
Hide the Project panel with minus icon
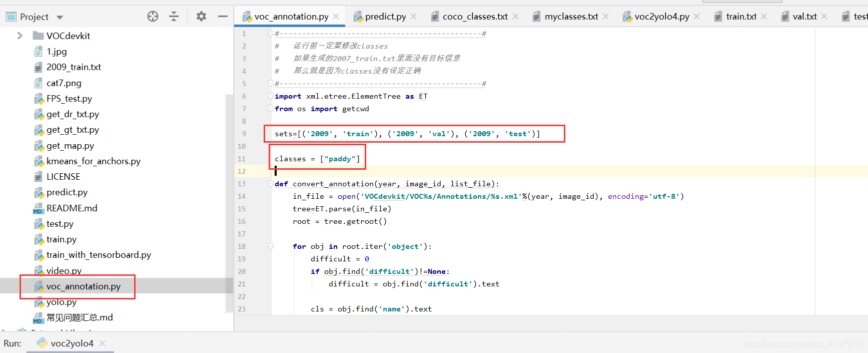pos(223,17)
